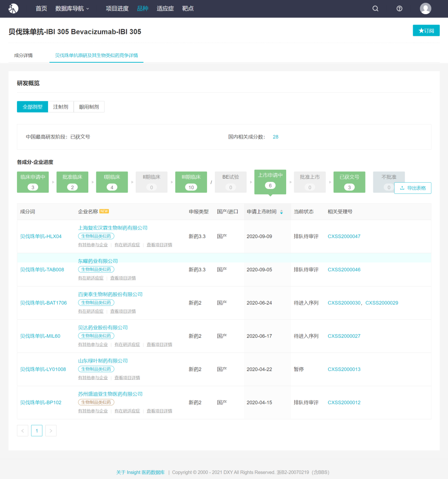Open 适应症 navigation item
The width and height of the screenshot is (448, 479).
point(165,9)
